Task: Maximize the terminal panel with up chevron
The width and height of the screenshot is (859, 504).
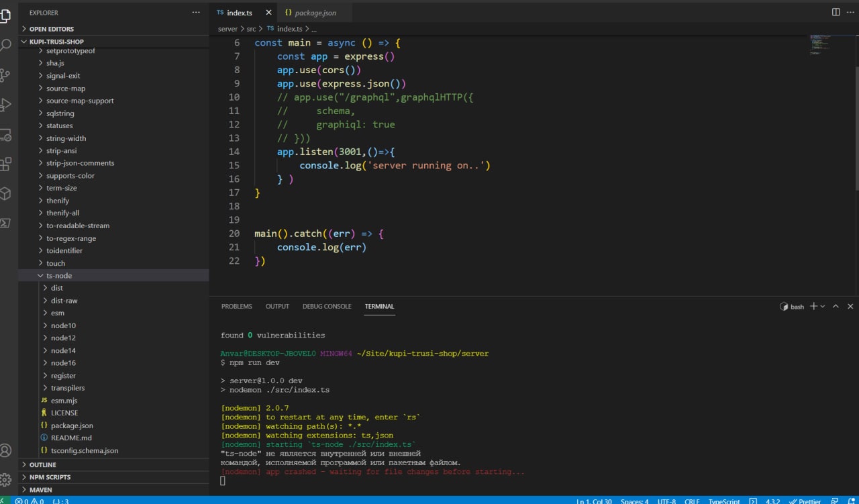Action: click(x=836, y=307)
